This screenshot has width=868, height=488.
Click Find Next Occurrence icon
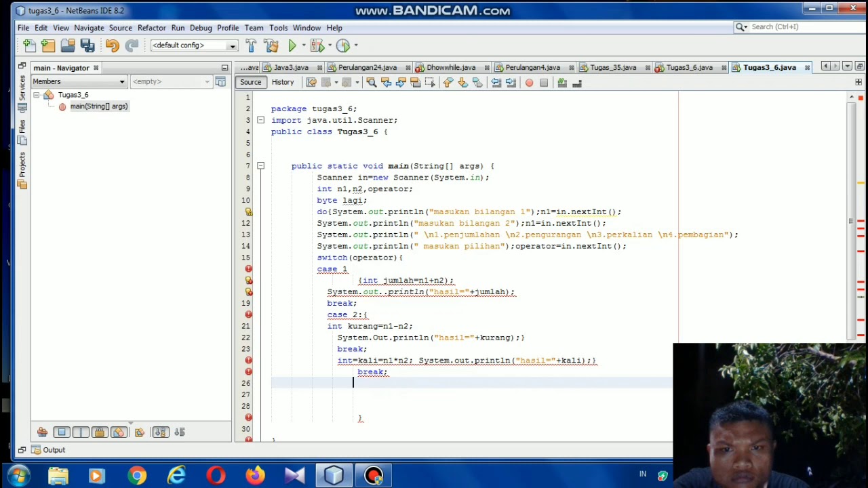tap(401, 83)
